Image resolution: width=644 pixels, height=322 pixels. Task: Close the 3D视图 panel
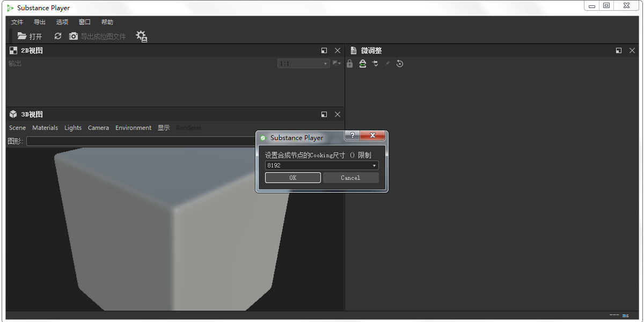[x=338, y=114]
